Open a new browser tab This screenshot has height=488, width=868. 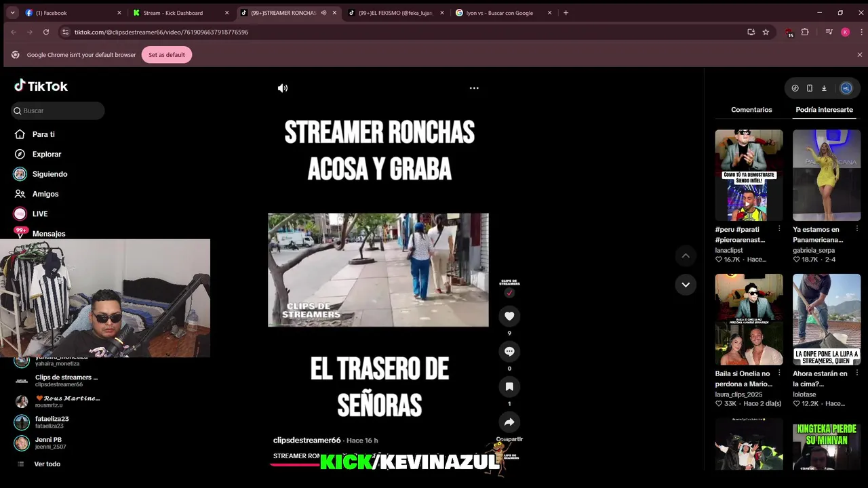click(566, 13)
